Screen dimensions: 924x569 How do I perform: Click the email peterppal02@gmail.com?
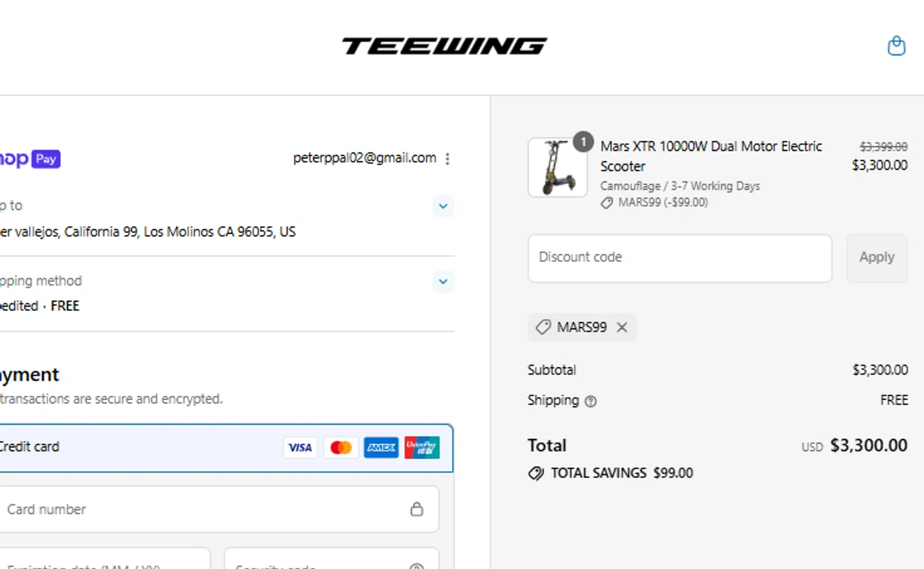coord(365,158)
